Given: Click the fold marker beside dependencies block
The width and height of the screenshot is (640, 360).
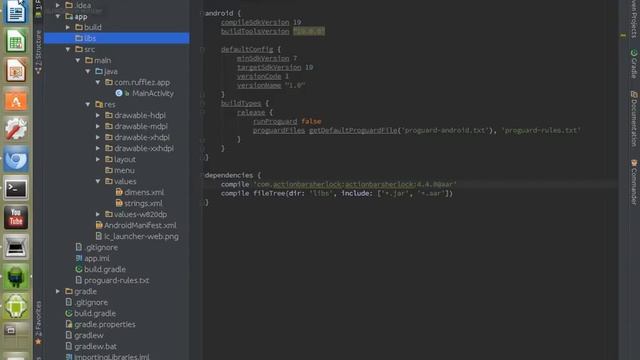Looking at the screenshot, I should 202,175.
